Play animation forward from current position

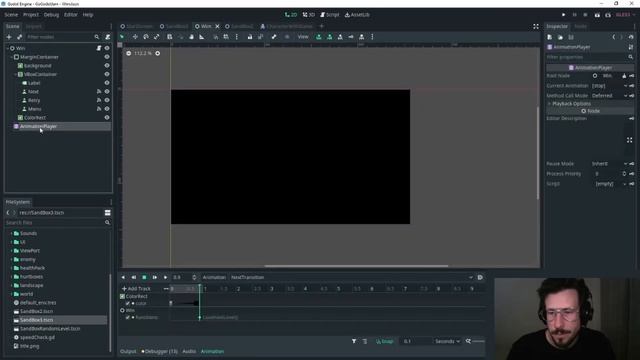click(x=165, y=278)
